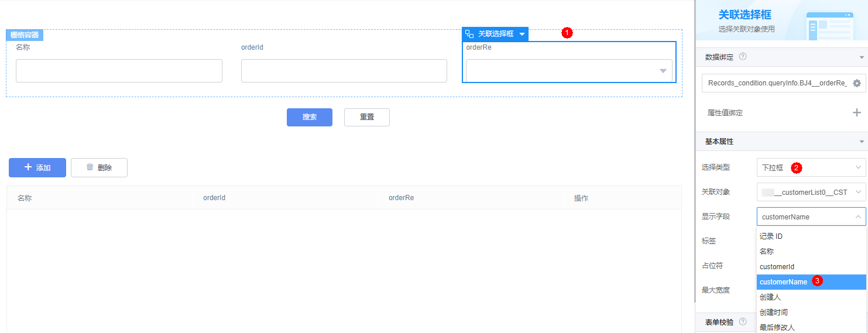Open the 关联选择框 tag dropdown arrow
Screen dimensions: 868x333
[522, 34]
